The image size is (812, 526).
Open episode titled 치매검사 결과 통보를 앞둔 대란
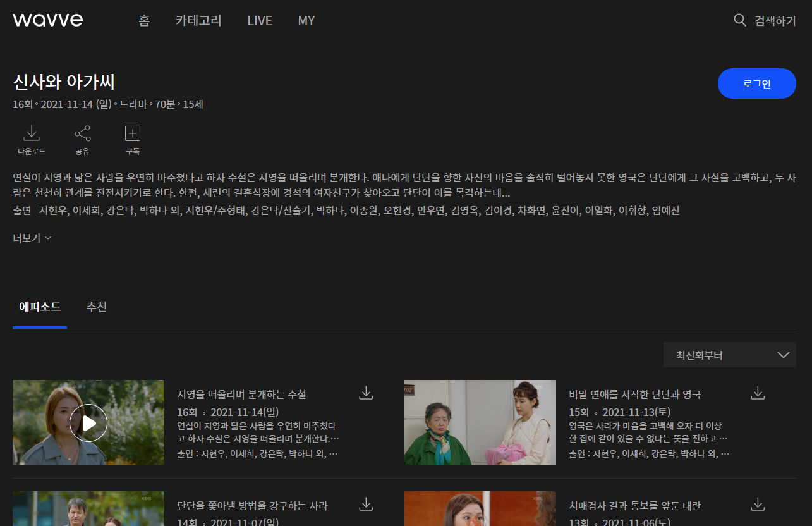point(634,506)
